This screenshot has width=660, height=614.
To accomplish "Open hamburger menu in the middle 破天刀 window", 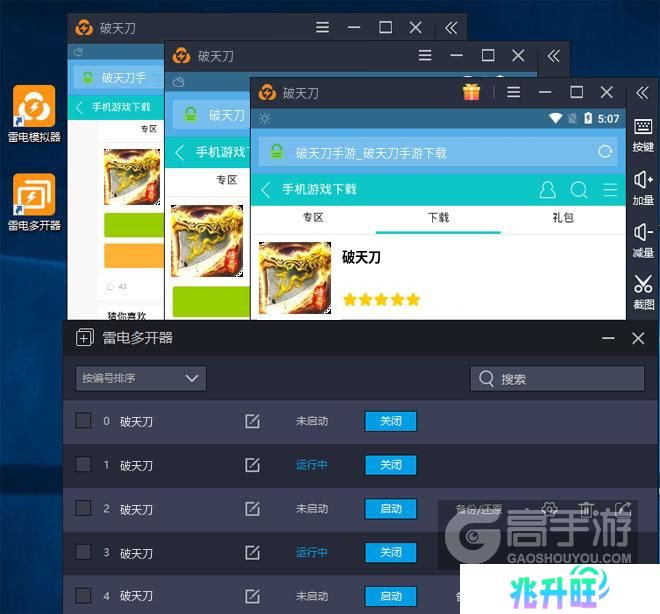I will (x=425, y=56).
